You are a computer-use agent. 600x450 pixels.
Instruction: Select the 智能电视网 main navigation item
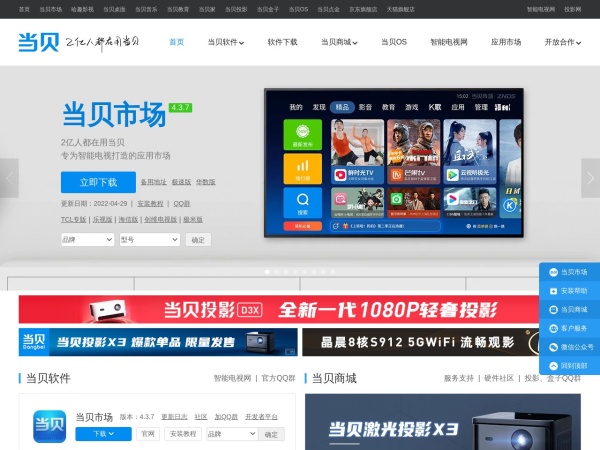[x=449, y=42]
